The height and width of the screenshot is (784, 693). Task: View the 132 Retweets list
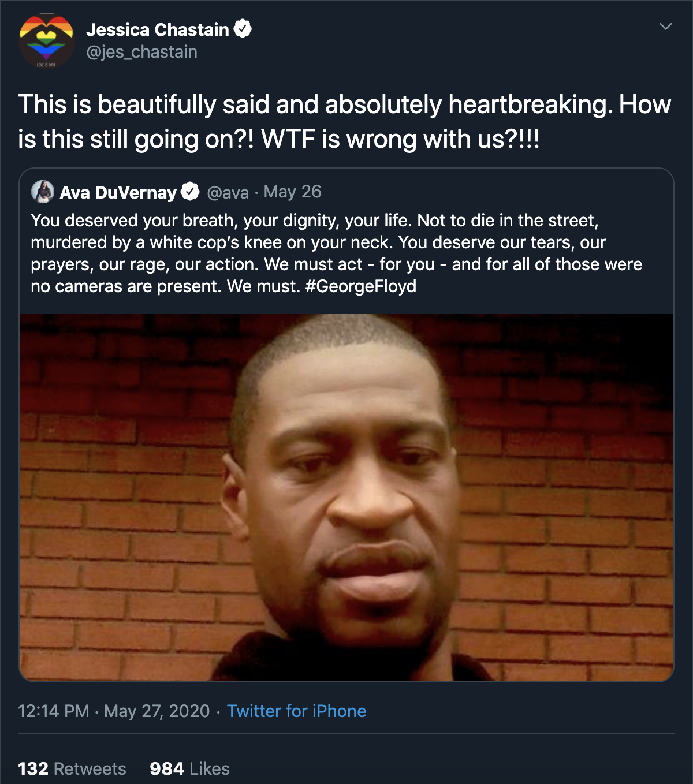pyautogui.click(x=72, y=768)
